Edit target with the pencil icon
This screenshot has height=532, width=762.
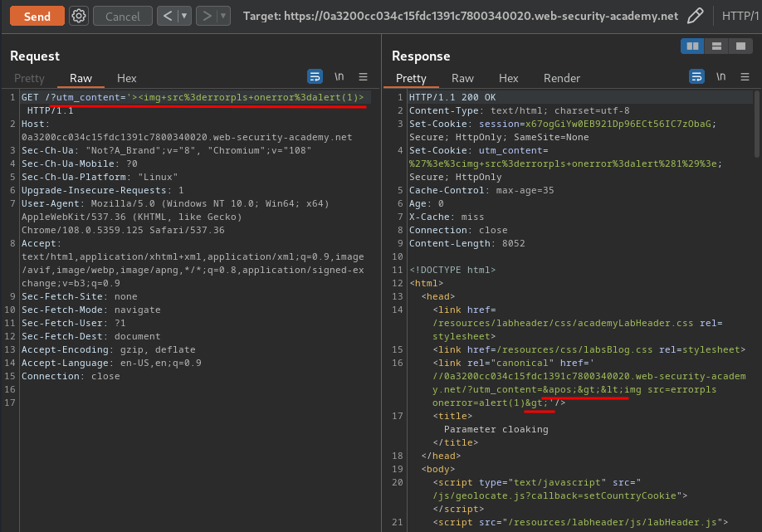(x=695, y=16)
